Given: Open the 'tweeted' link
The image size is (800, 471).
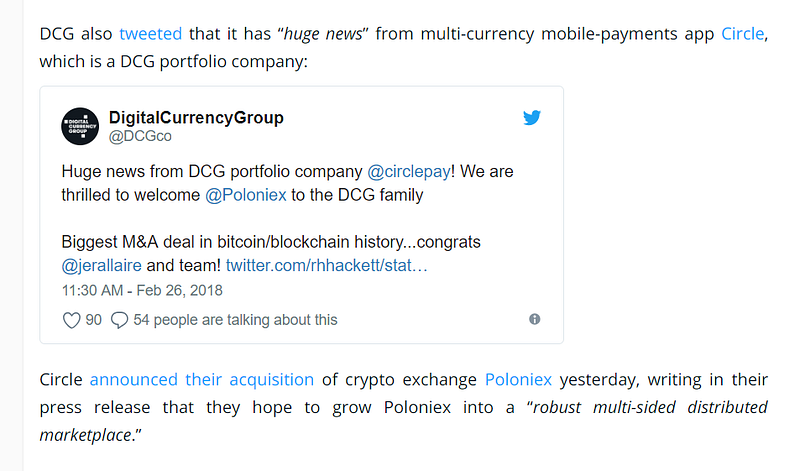Looking at the screenshot, I should [x=150, y=33].
